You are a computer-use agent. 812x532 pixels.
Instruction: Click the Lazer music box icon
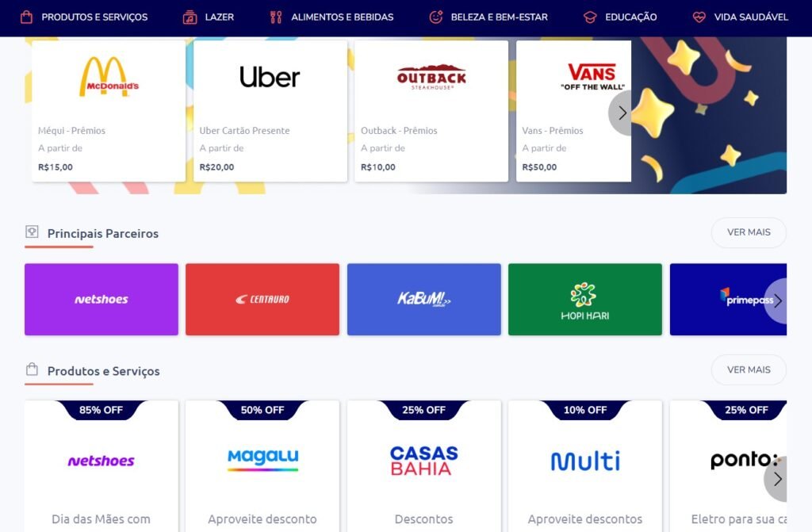click(x=190, y=17)
